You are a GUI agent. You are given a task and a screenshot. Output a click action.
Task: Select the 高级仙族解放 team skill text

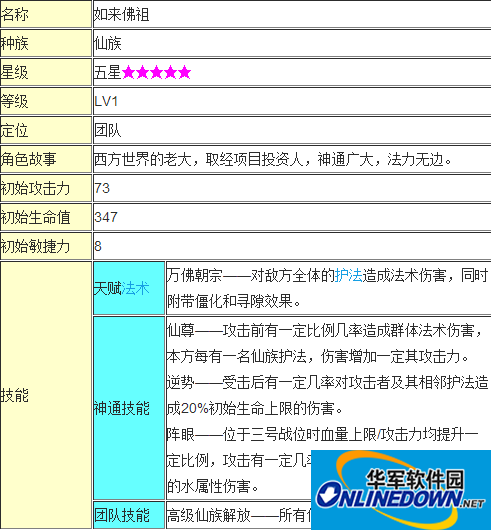[239, 515]
